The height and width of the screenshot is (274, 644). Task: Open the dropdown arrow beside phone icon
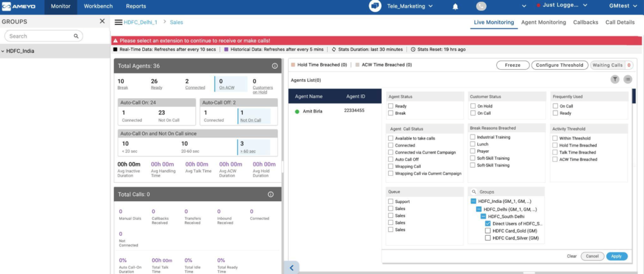(x=524, y=6)
